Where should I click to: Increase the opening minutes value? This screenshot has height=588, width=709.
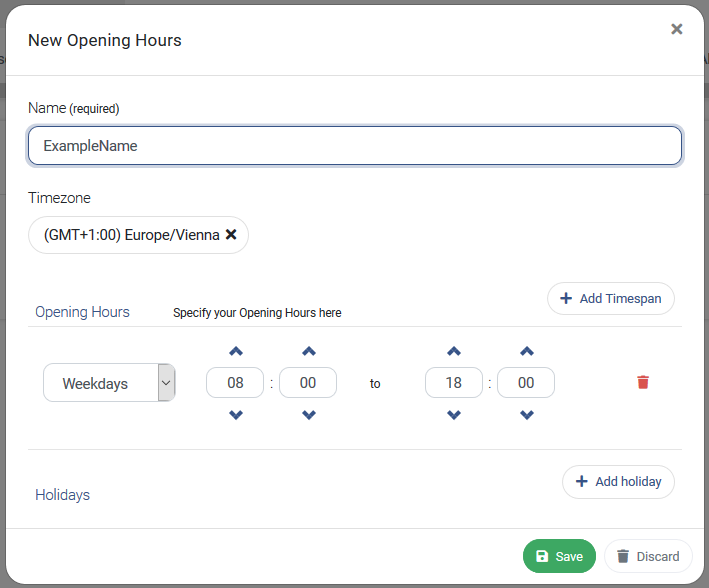(x=309, y=351)
